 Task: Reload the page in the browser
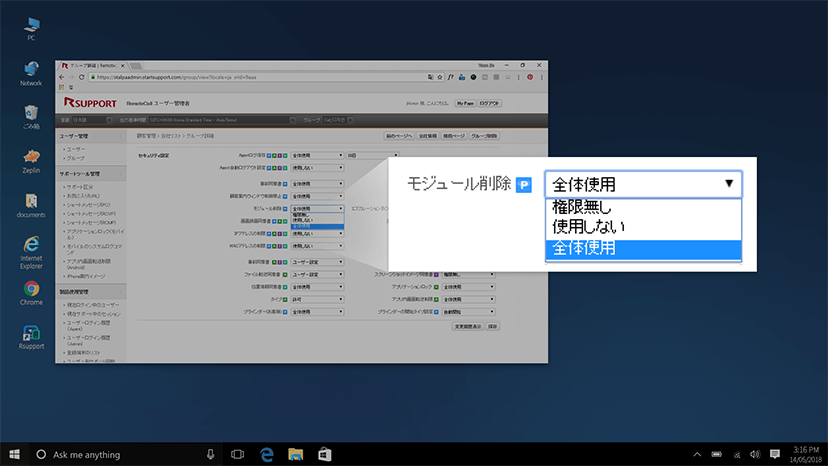(x=81, y=77)
